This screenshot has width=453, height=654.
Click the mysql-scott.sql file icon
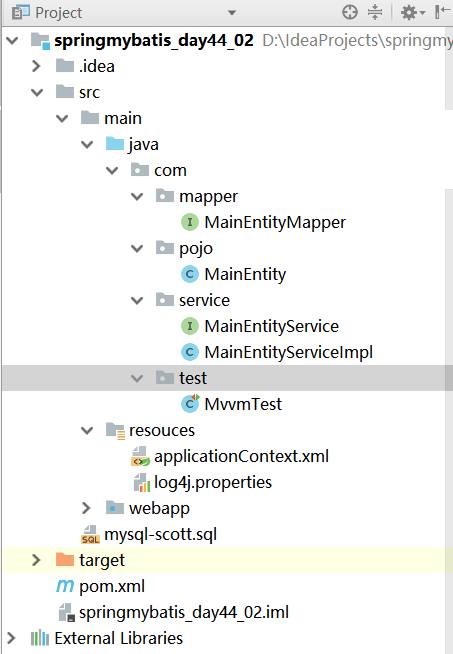90,534
